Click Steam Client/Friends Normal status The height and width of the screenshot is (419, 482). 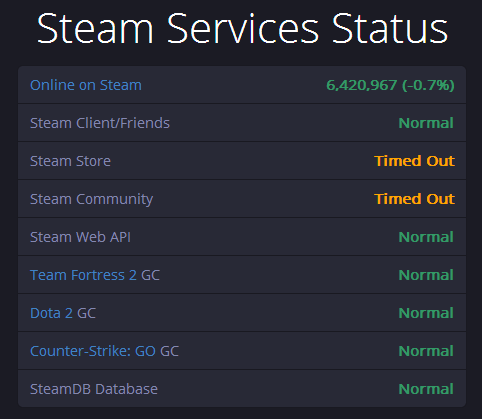[426, 123]
